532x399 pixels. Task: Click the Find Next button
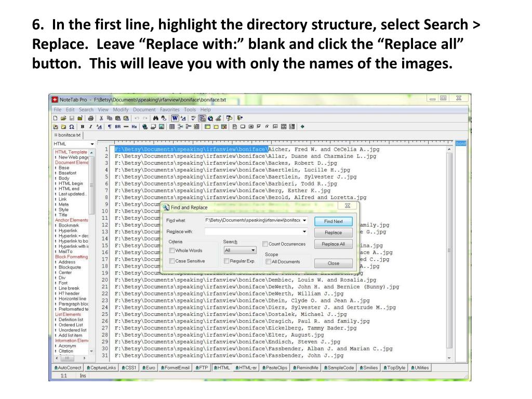coord(333,221)
